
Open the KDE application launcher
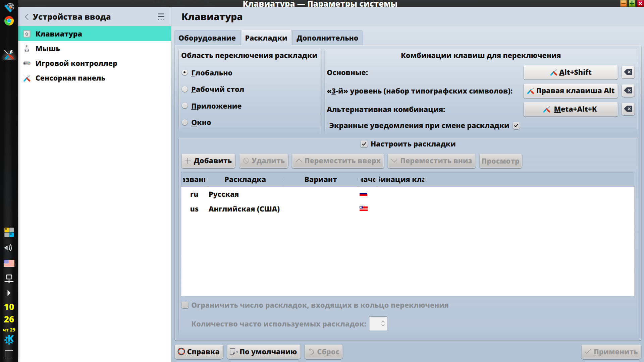9,340
